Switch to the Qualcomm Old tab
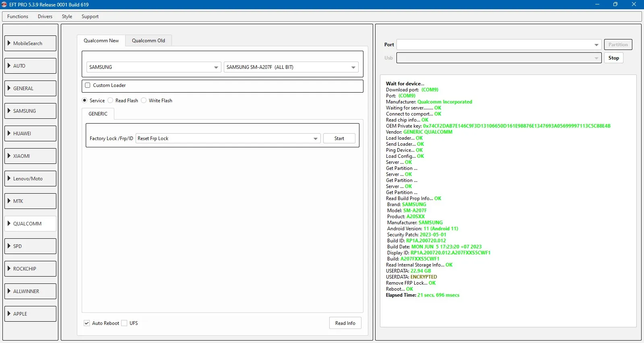This screenshot has width=644, height=343. click(x=148, y=41)
